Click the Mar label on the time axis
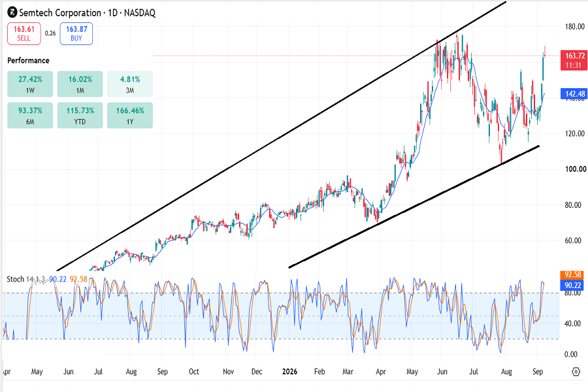Image resolution: width=588 pixels, height=392 pixels. (348, 372)
